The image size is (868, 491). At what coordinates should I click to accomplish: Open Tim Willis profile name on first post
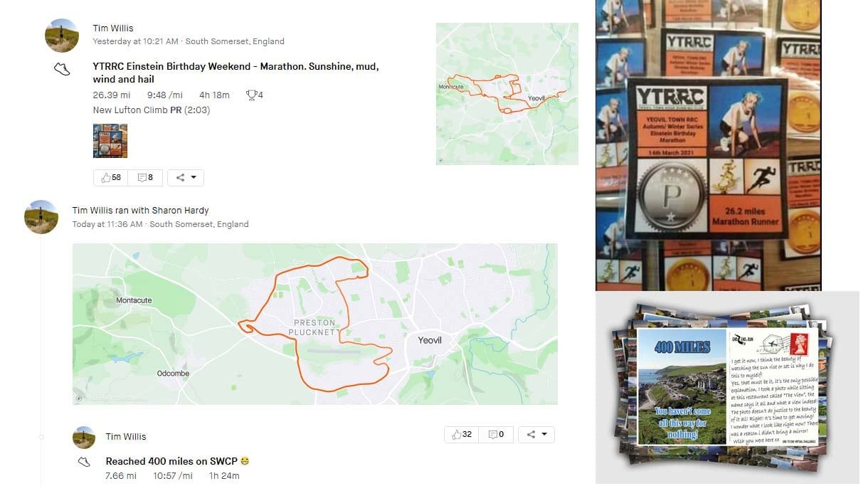tap(113, 28)
